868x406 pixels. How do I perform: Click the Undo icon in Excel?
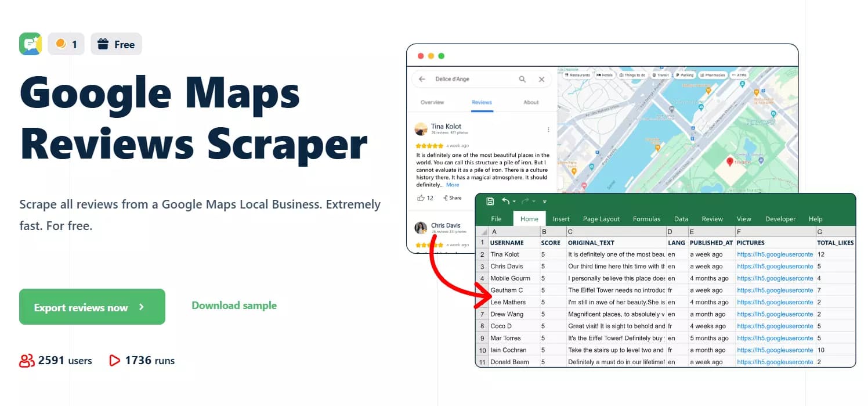[x=505, y=200]
